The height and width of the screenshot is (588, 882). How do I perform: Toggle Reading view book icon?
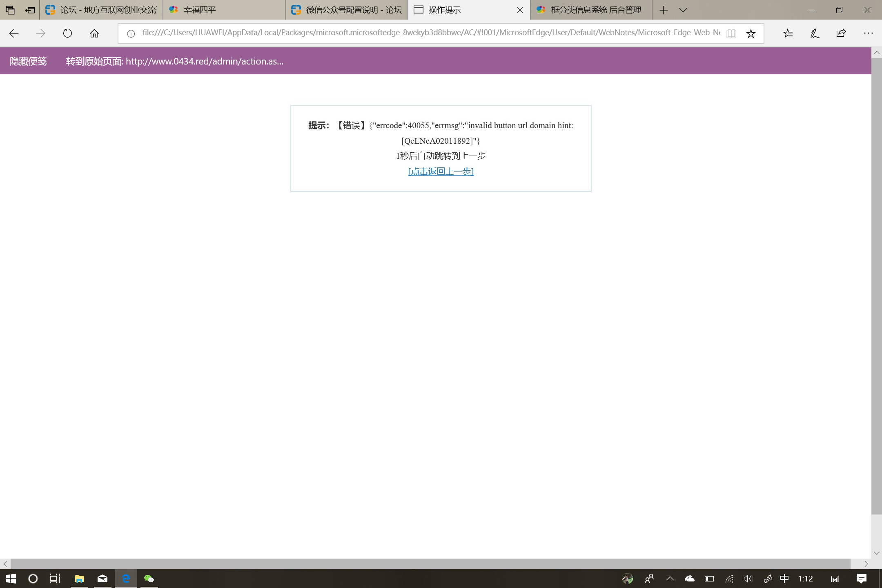pyautogui.click(x=731, y=33)
